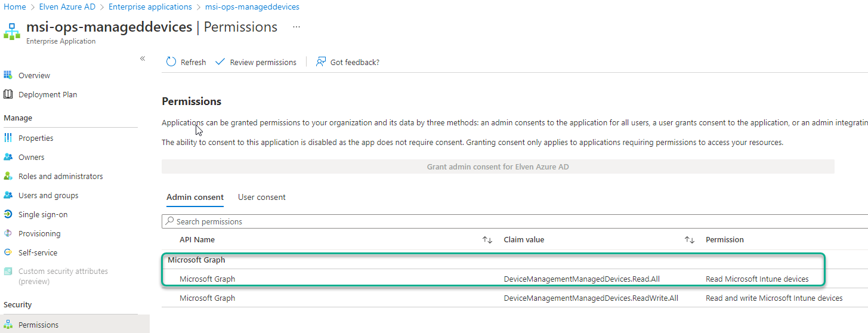This screenshot has width=868, height=333.
Task: Go to the Home breadcrumb link
Action: click(15, 7)
